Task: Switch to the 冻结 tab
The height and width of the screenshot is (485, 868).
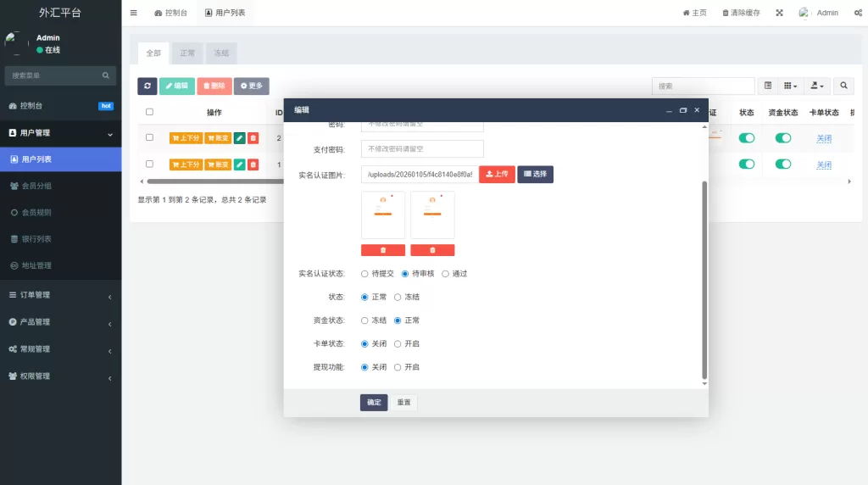Action: (x=221, y=53)
